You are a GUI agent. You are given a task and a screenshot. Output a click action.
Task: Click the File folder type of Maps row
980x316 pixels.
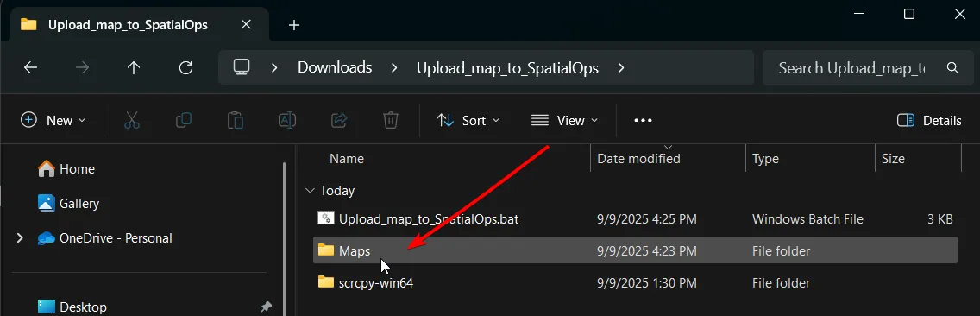(x=782, y=251)
